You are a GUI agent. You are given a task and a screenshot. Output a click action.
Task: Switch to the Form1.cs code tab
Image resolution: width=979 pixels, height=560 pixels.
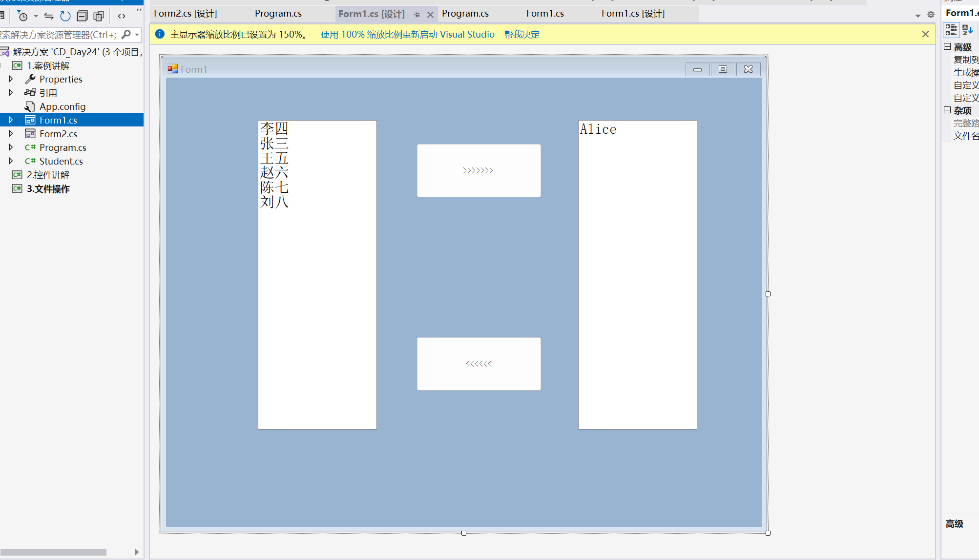pos(545,14)
